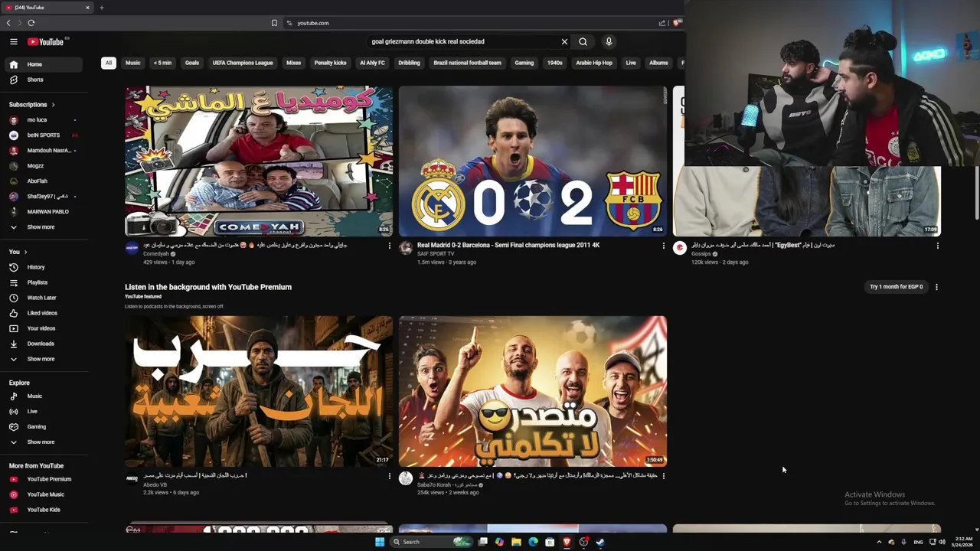Select the < 5 min filter chip
Screen dimensions: 980x551
(x=162, y=63)
